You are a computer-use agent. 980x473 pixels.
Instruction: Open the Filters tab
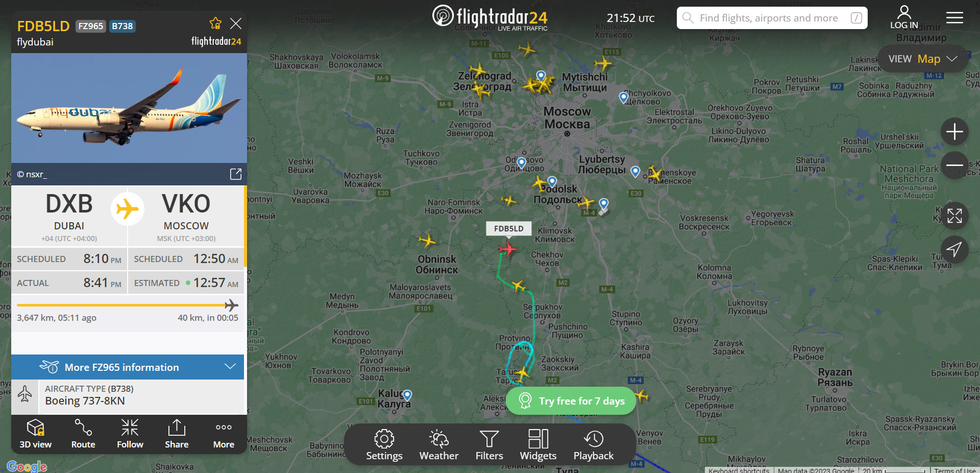click(489, 445)
